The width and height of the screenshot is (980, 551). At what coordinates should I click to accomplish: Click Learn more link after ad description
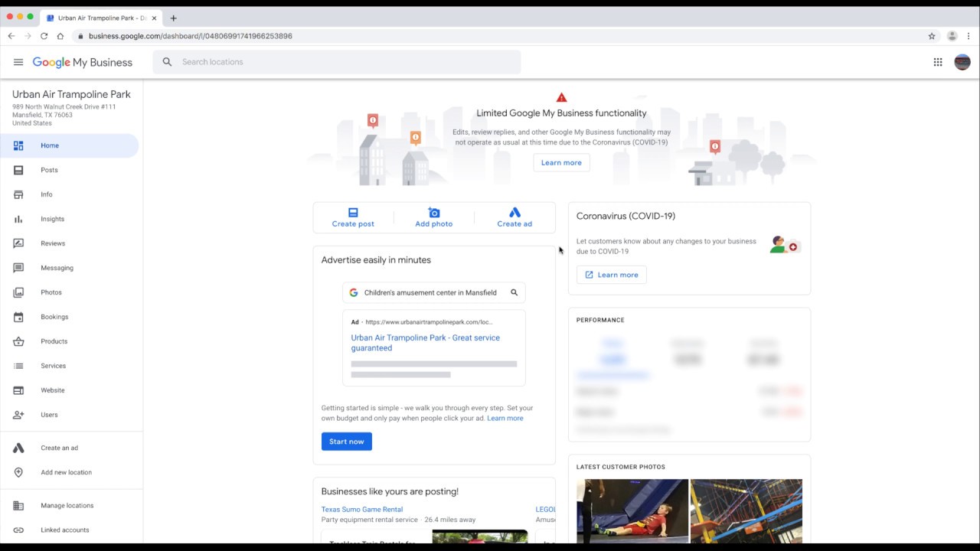pyautogui.click(x=505, y=418)
